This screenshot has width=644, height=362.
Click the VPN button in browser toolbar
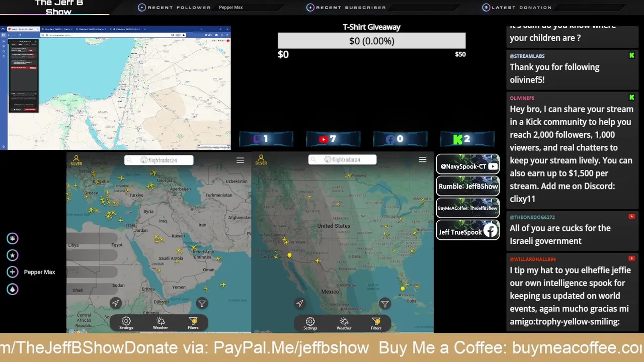click(209, 35)
